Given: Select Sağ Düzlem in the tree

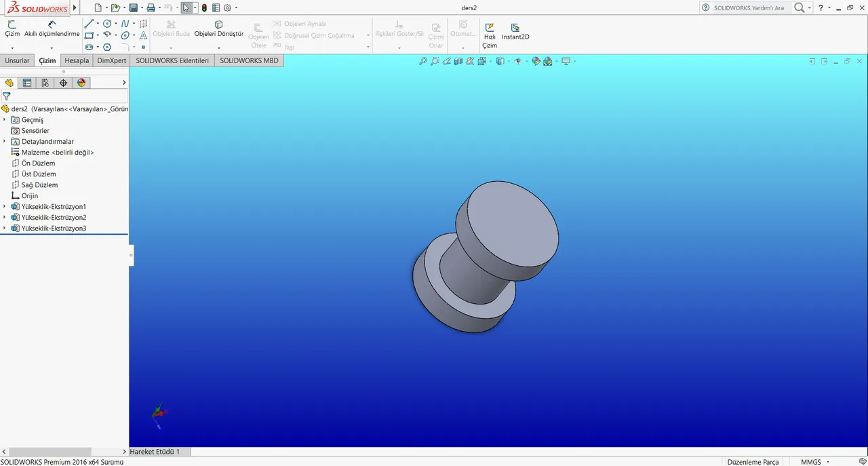Looking at the screenshot, I should click(39, 185).
